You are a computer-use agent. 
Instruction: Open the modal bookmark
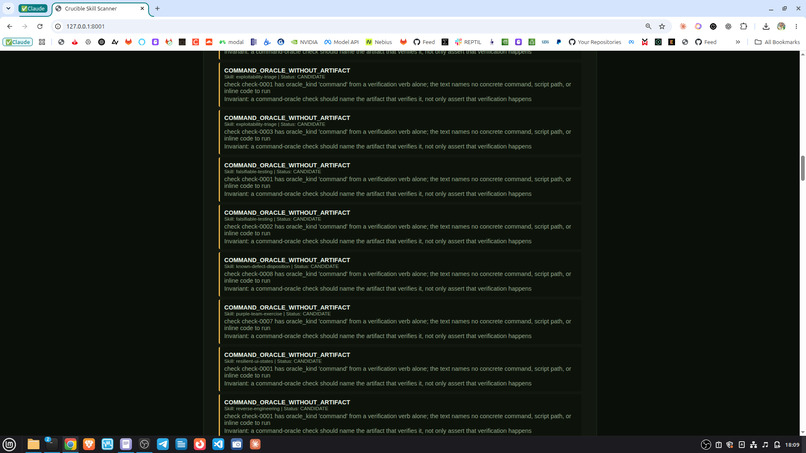pyautogui.click(x=231, y=42)
